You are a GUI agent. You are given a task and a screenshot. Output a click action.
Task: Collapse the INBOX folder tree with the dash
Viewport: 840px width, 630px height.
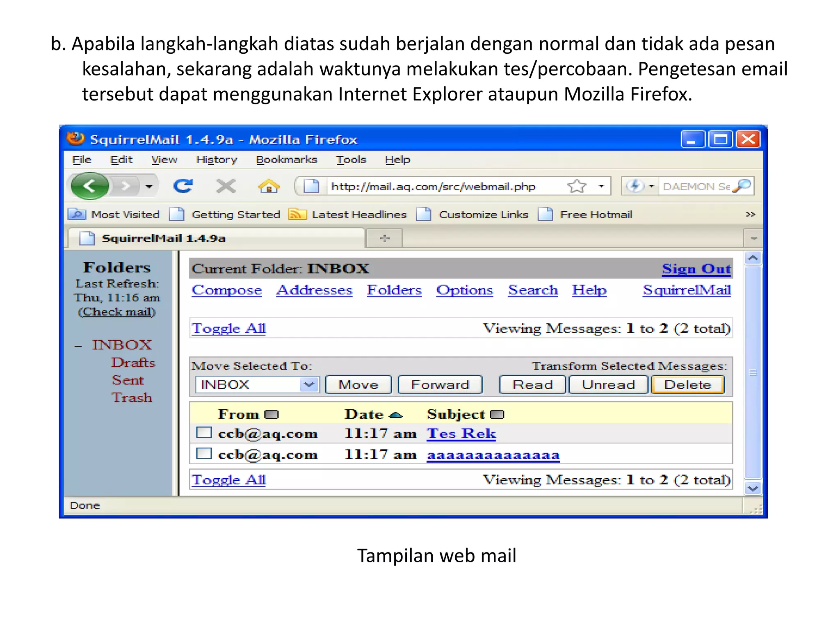pyautogui.click(x=78, y=346)
